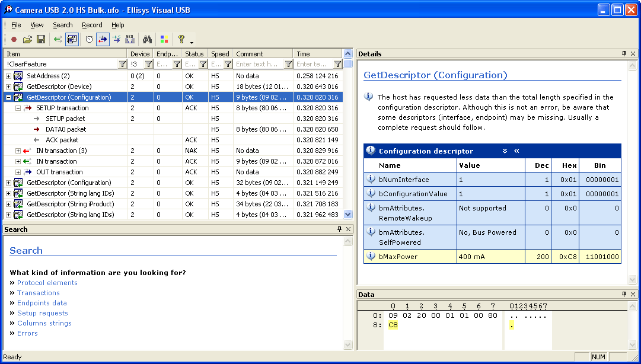The image size is (641, 364).
Task: Click scroll-down arrow of the transaction list
Action: click(x=348, y=215)
